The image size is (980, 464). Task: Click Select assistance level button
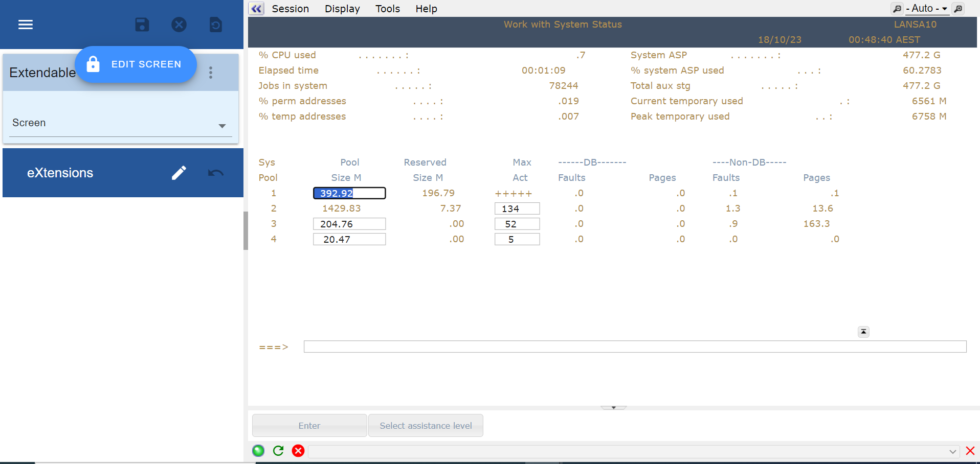click(426, 426)
